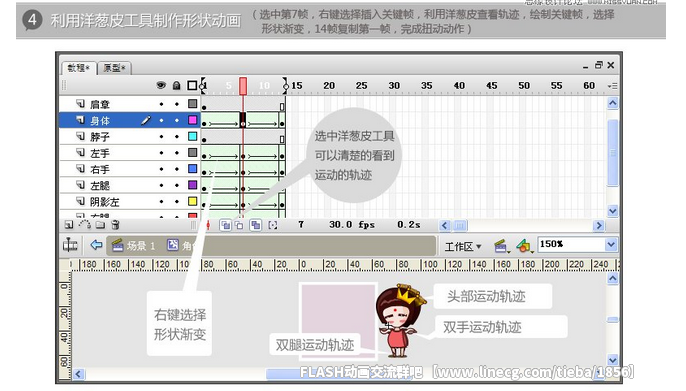Viewport: 686px width, 391px height.
Task: Toggle lock dot of 右手 layer
Action: click(177, 169)
